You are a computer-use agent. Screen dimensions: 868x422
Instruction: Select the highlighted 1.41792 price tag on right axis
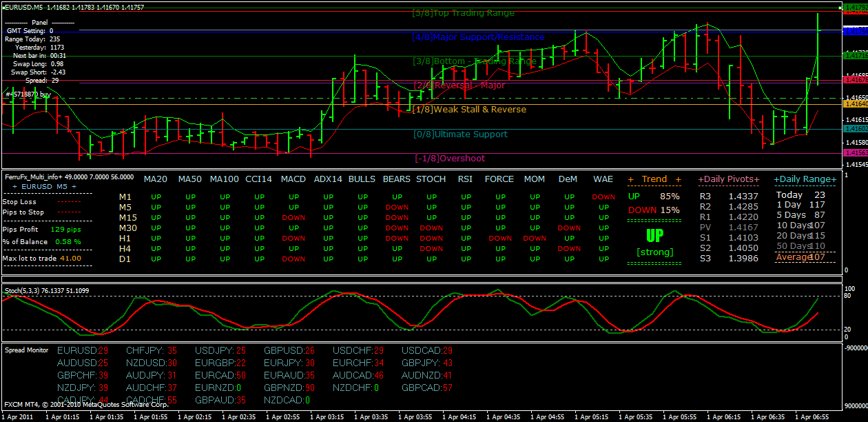[x=855, y=6]
